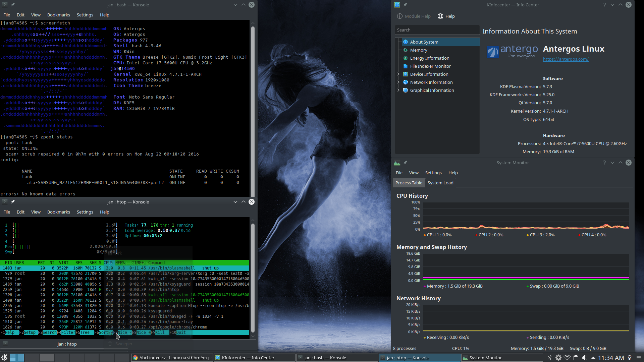
Task: Click context help button in KInfocenter titlebar
Action: click(x=604, y=5)
